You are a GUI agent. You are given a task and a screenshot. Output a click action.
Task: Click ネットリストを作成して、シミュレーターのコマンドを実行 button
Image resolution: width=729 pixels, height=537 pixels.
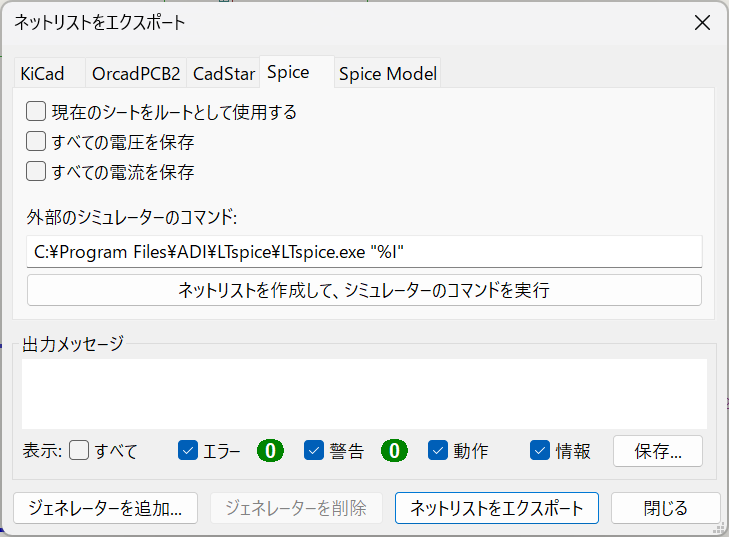point(364,290)
